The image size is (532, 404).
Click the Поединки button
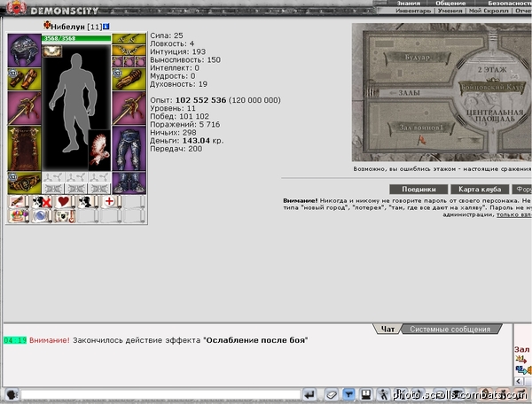tap(419, 189)
